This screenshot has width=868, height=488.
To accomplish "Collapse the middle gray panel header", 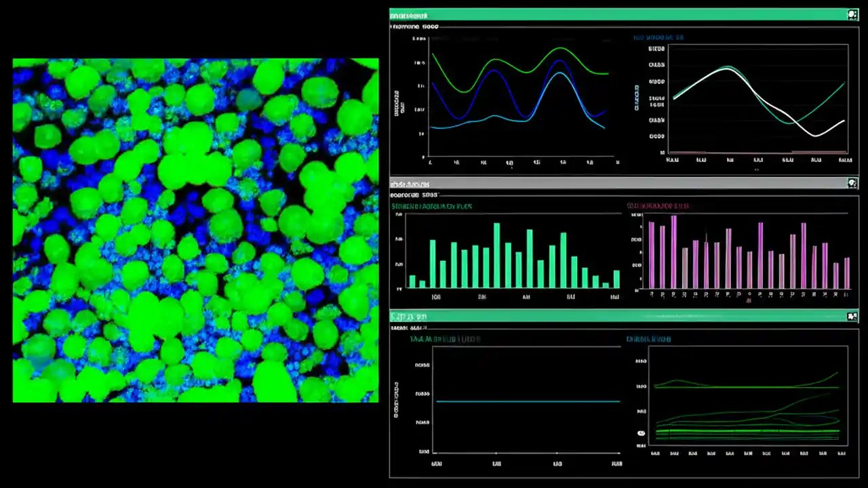I will click(x=410, y=184).
